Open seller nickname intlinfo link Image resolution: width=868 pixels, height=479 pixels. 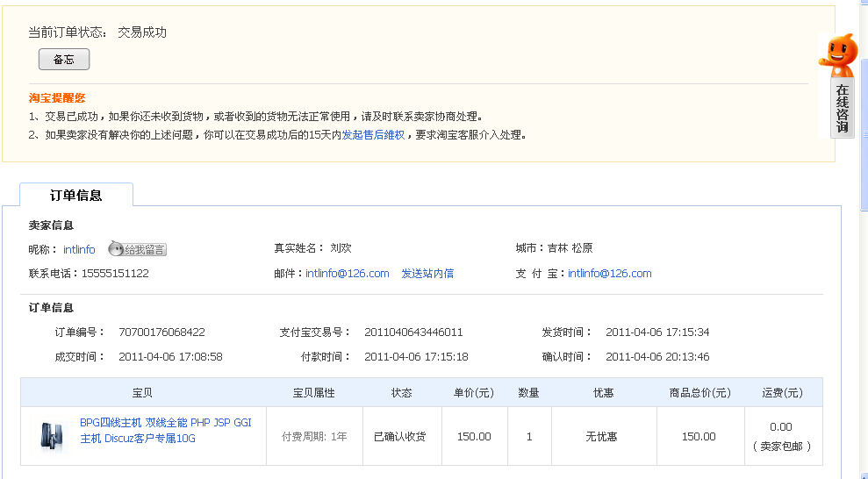[x=79, y=249]
